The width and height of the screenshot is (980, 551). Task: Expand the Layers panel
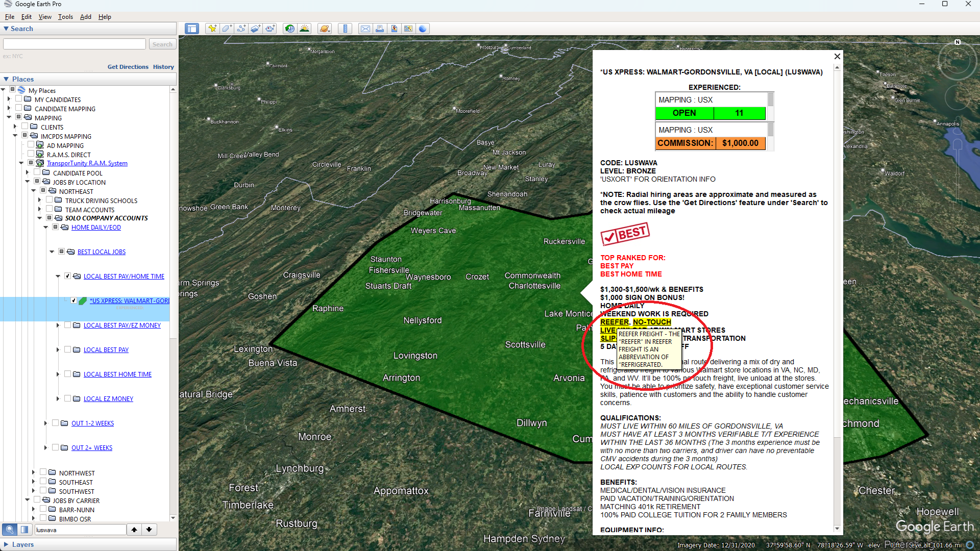click(x=6, y=544)
